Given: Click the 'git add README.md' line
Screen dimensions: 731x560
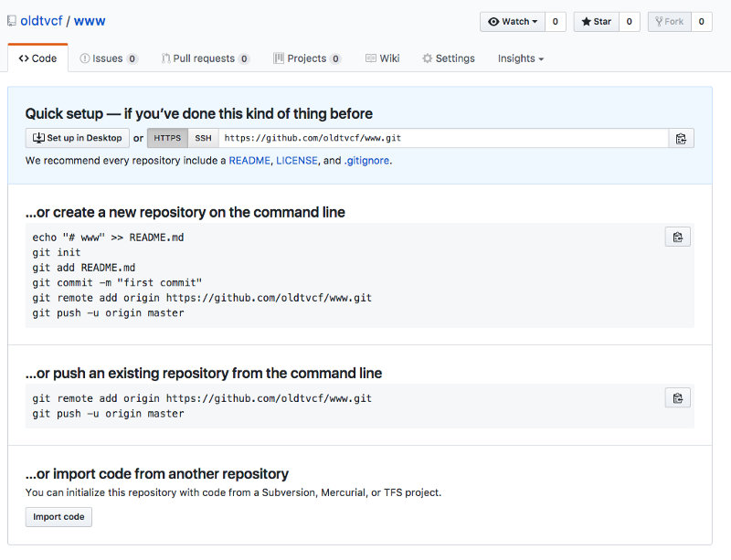Looking at the screenshot, I should pos(83,268).
